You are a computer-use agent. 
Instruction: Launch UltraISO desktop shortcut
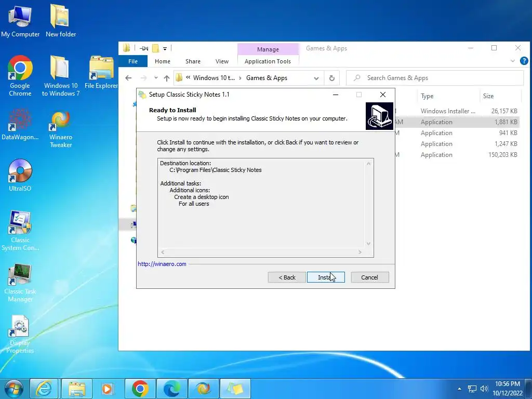tap(20, 176)
